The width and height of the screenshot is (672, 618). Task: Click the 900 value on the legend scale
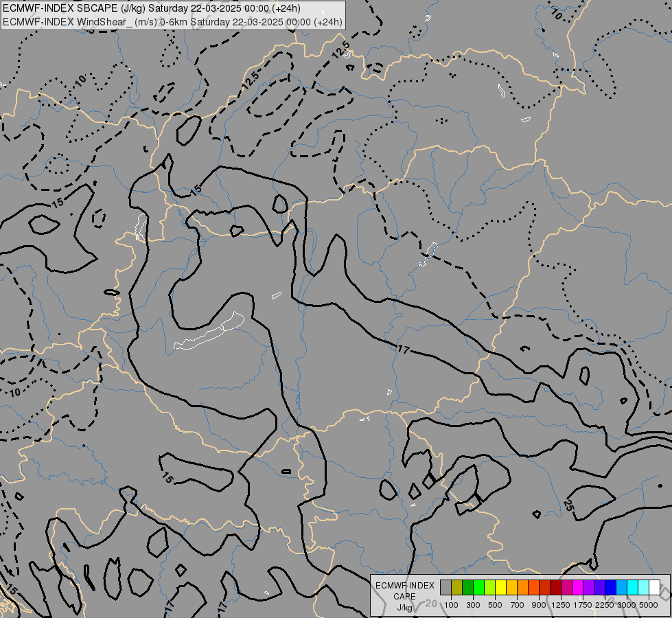[539, 605]
